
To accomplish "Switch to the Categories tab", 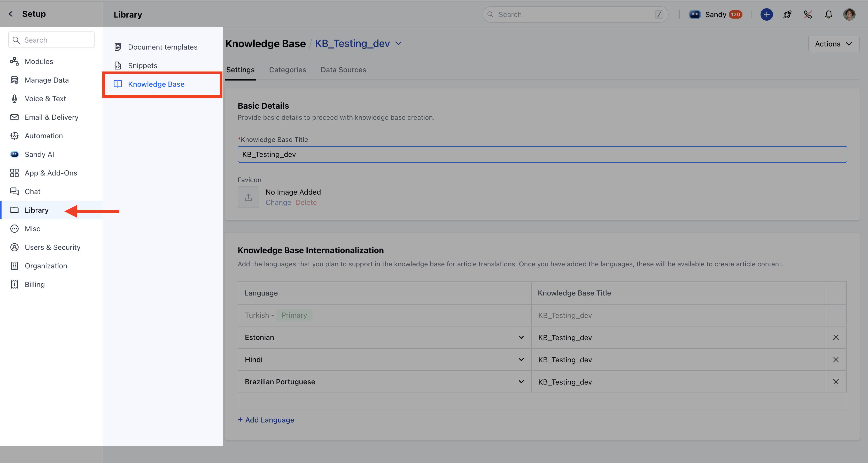I will point(288,70).
